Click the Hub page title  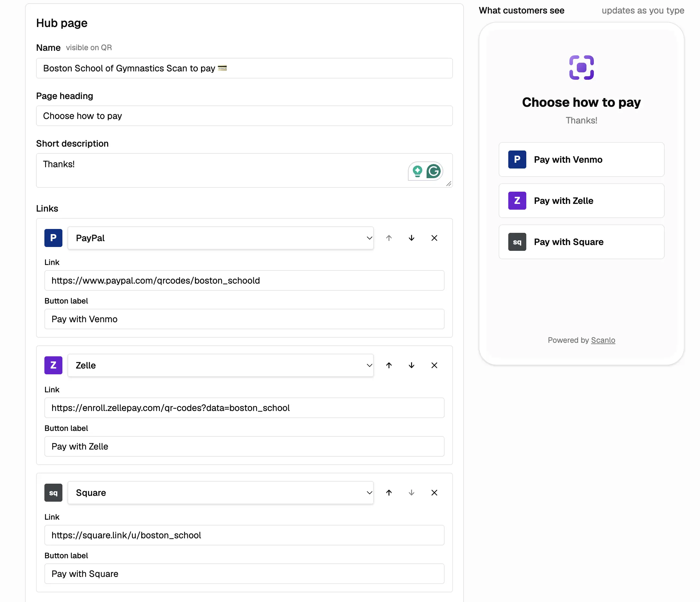62,23
